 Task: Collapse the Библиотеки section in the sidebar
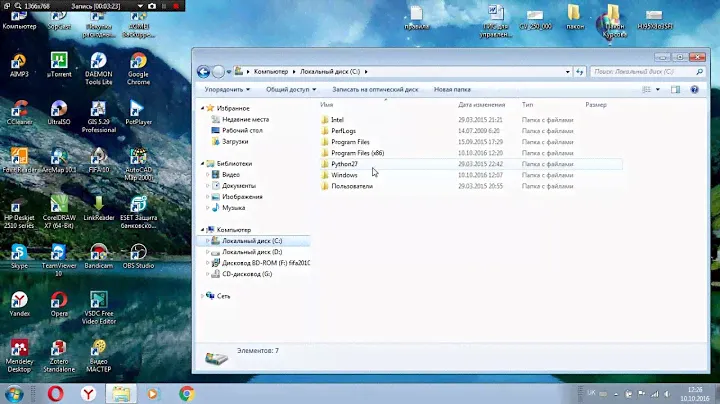202,163
